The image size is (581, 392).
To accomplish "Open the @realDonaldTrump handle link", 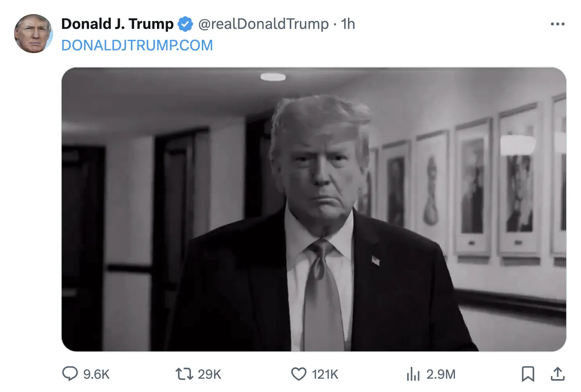I will [263, 24].
